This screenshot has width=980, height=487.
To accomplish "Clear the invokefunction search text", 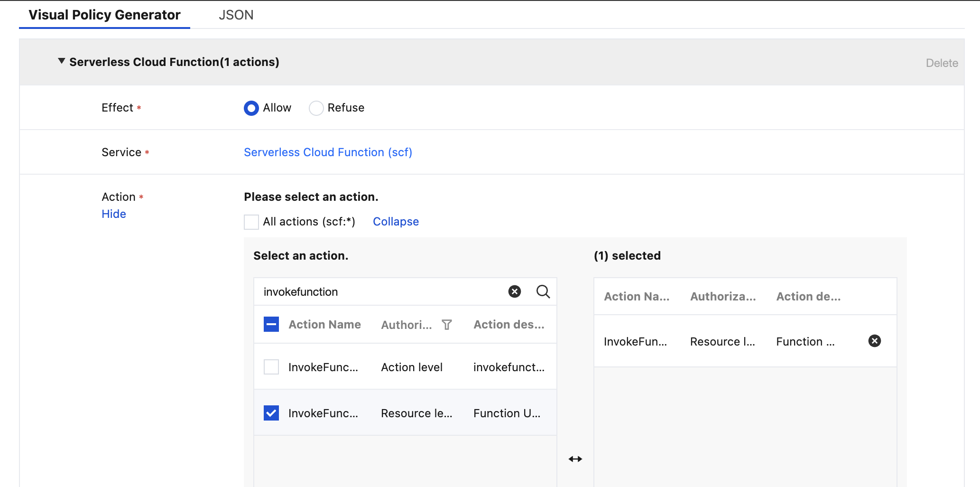I will tap(514, 291).
